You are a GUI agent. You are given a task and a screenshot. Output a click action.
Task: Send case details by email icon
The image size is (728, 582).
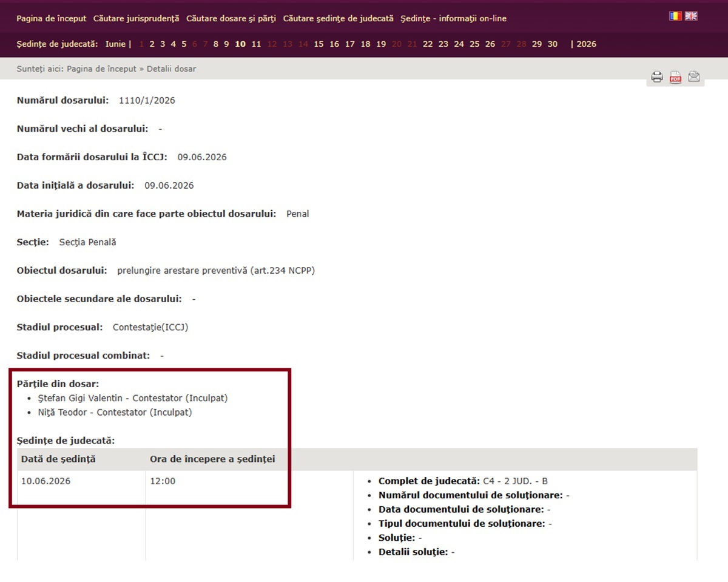(x=694, y=77)
